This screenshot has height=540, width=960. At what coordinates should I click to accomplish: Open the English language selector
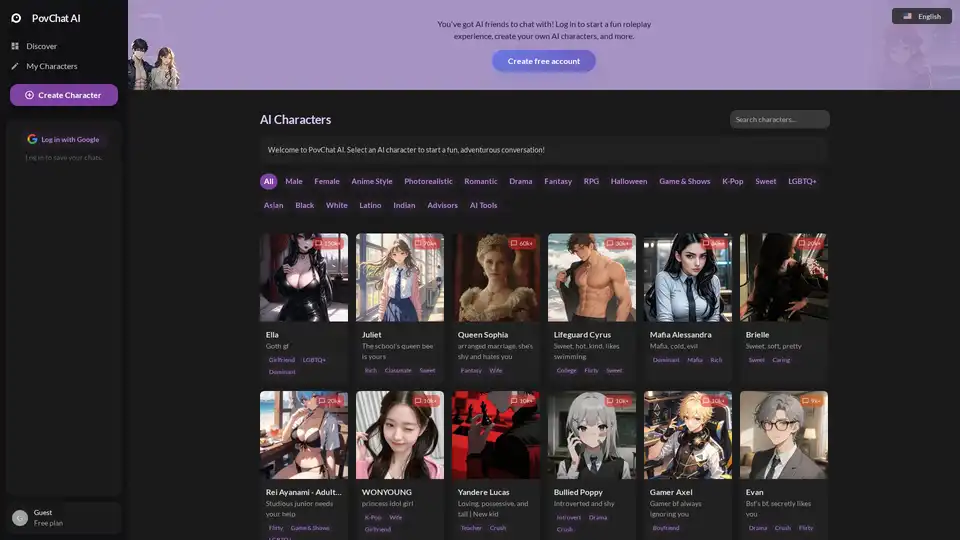[921, 16]
